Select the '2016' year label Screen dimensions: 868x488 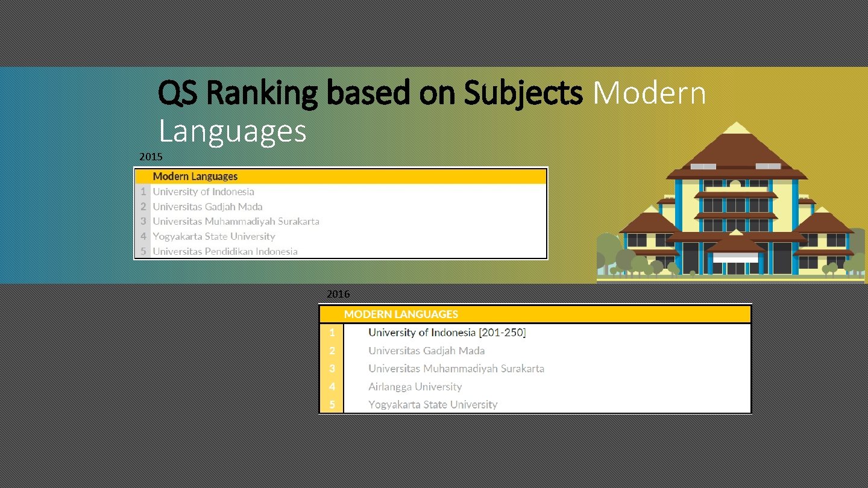pos(338,294)
